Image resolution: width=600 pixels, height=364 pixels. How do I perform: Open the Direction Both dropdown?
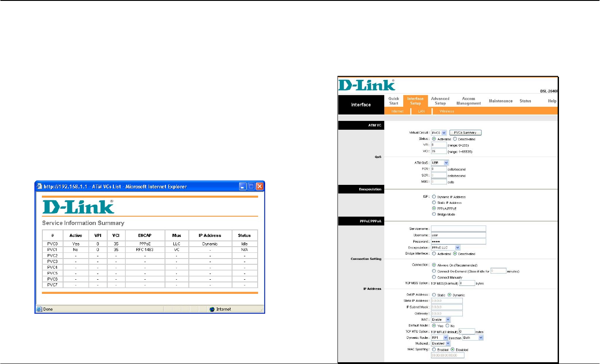[x=473, y=338]
